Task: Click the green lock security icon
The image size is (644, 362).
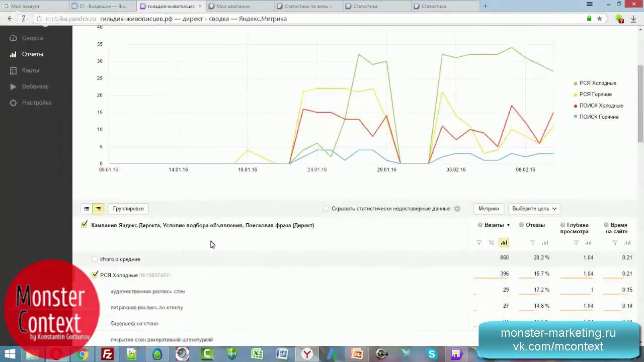Action: click(589, 19)
